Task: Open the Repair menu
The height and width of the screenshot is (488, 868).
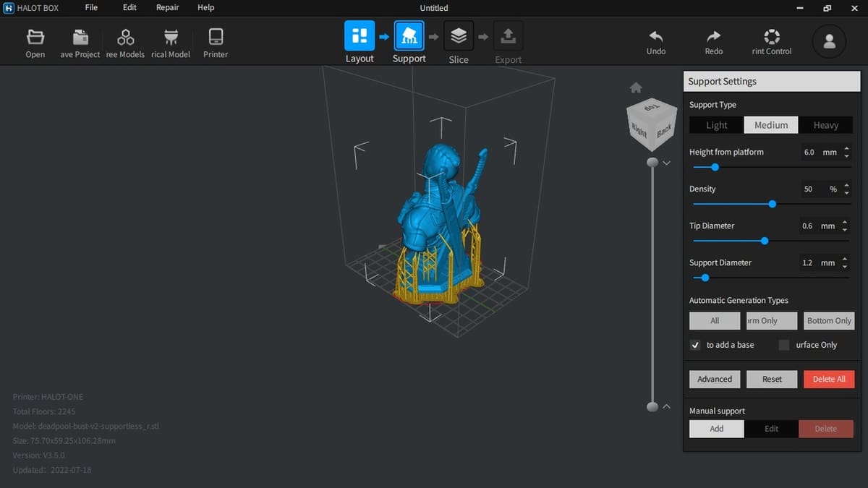Action: [x=167, y=8]
